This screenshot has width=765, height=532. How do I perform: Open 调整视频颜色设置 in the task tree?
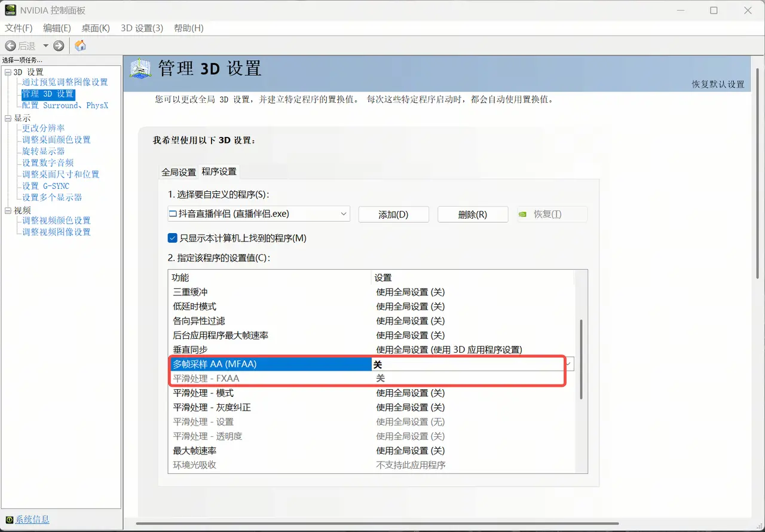(56, 221)
